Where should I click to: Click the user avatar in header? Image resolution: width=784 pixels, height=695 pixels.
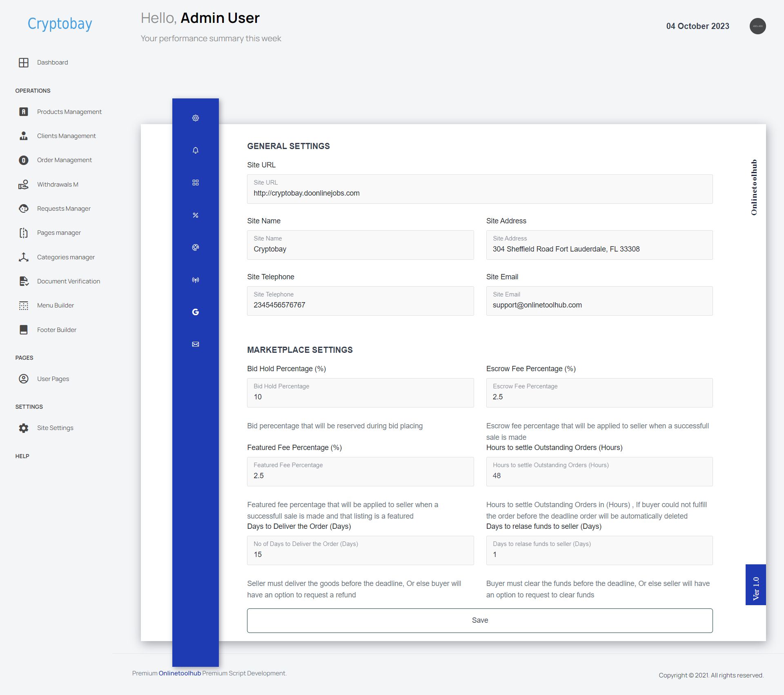click(x=757, y=26)
